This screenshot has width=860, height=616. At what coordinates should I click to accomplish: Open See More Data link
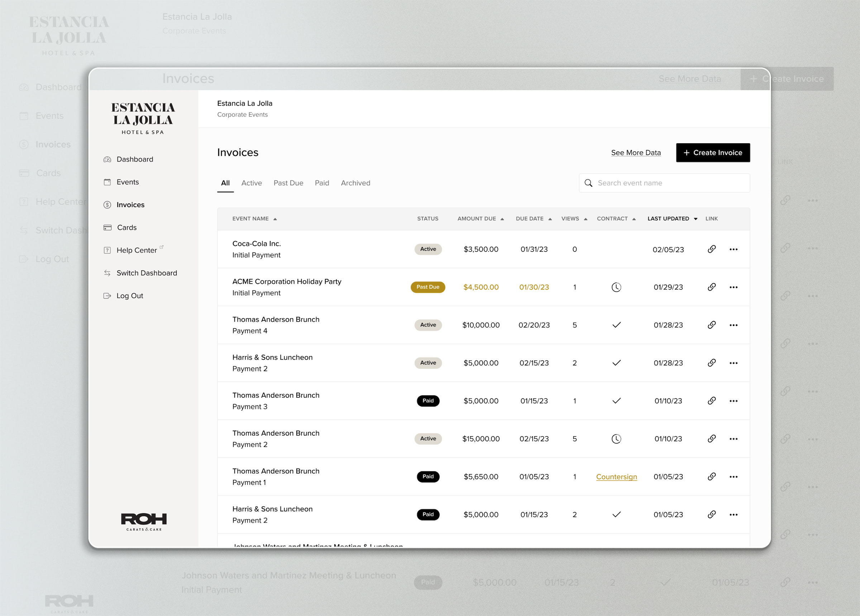pyautogui.click(x=636, y=153)
